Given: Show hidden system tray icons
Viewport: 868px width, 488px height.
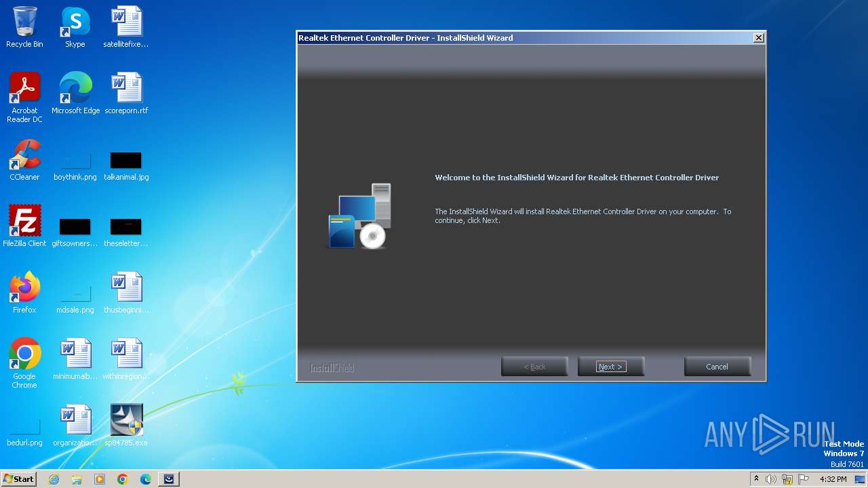Looking at the screenshot, I should [x=756, y=479].
